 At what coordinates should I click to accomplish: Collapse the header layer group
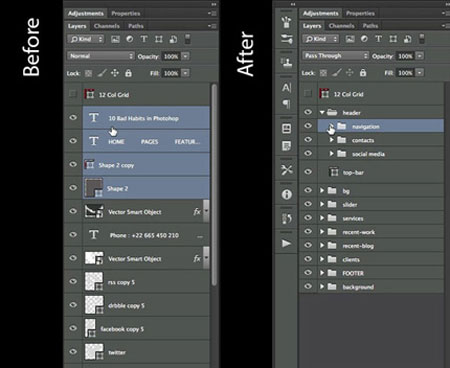322,112
